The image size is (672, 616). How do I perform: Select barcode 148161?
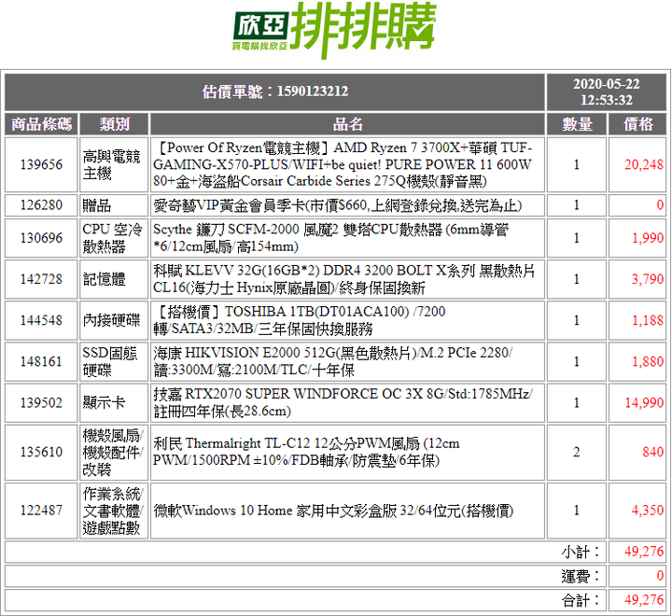pos(41,361)
